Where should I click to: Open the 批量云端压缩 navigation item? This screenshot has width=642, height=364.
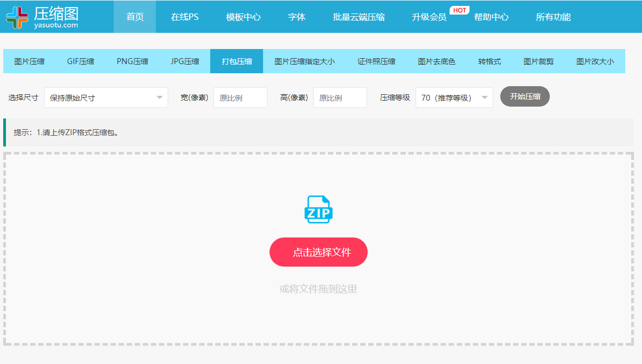358,16
